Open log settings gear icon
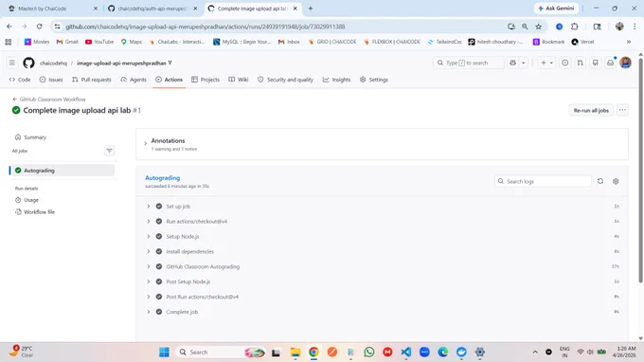 616,181
